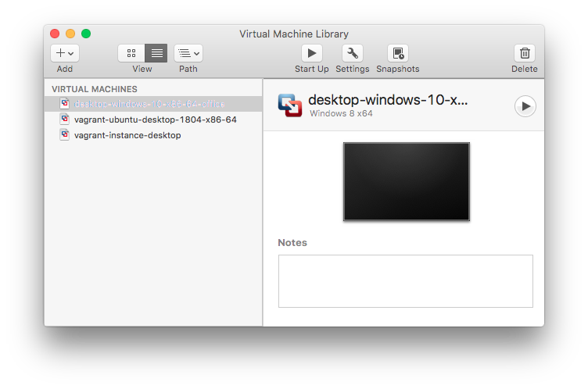588x389 pixels.
Task: Minimize the window with yellow button
Action: click(70, 34)
